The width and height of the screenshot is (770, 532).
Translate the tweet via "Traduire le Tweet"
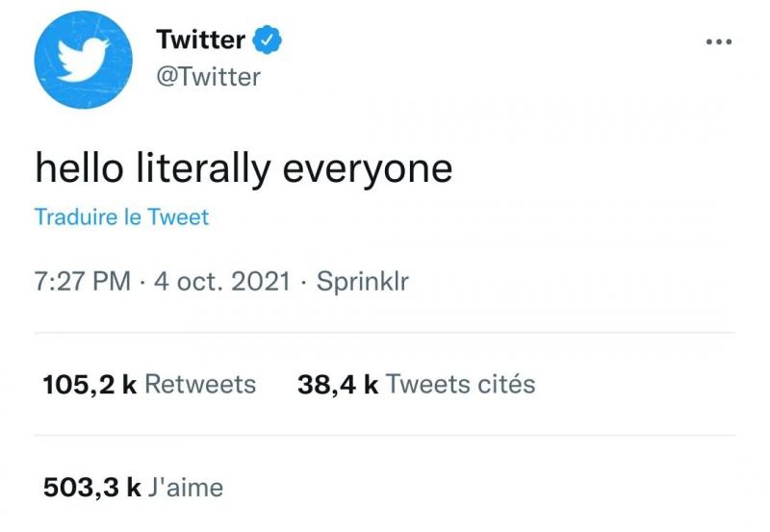(121, 217)
